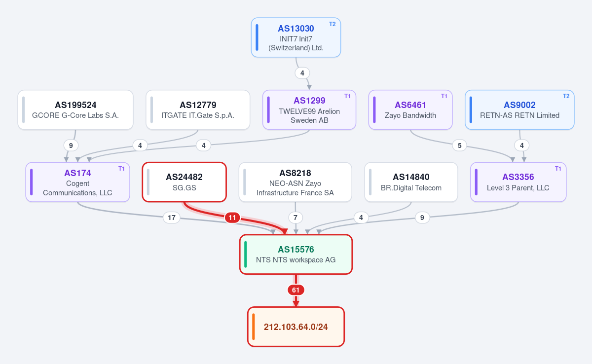Select the AS9002 RETN node

pos(519,110)
